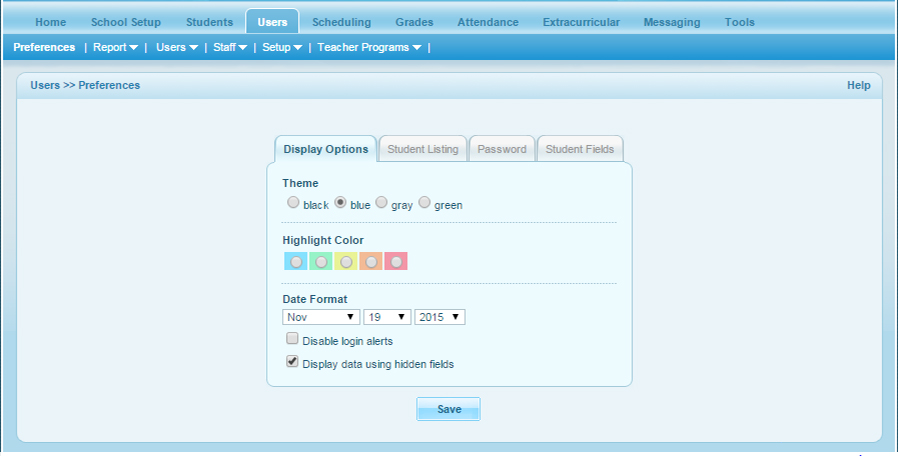This screenshot has height=456, width=898.
Task: Select the gray theme radio button
Action: (x=381, y=203)
